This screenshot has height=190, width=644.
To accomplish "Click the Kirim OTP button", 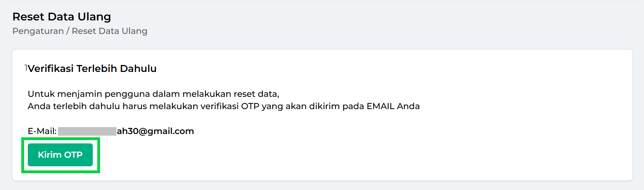I will point(60,155).
